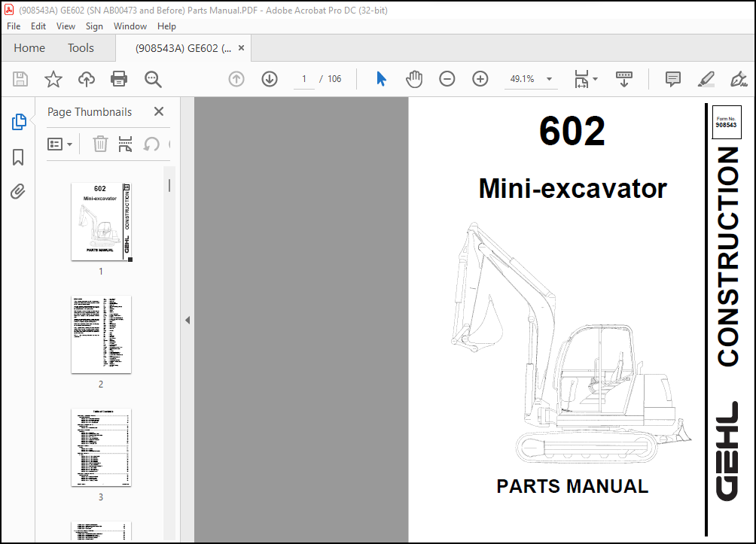Open the Window menu
The width and height of the screenshot is (756, 544).
130,26
